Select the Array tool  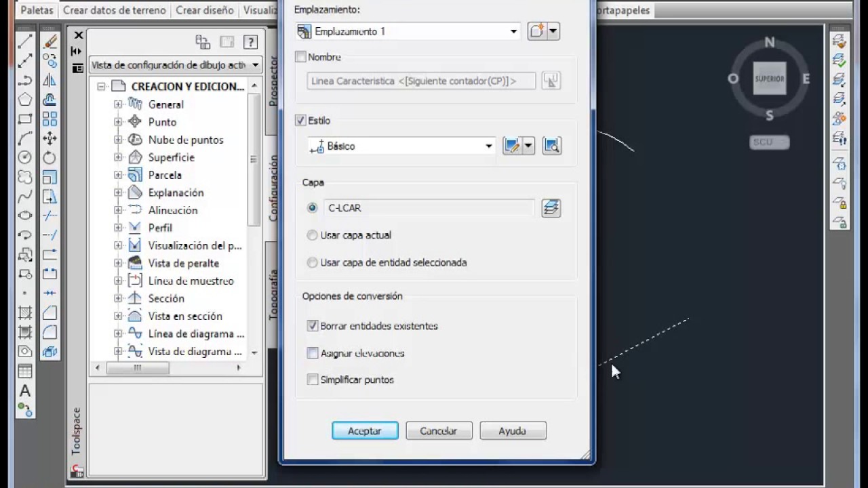(50, 119)
